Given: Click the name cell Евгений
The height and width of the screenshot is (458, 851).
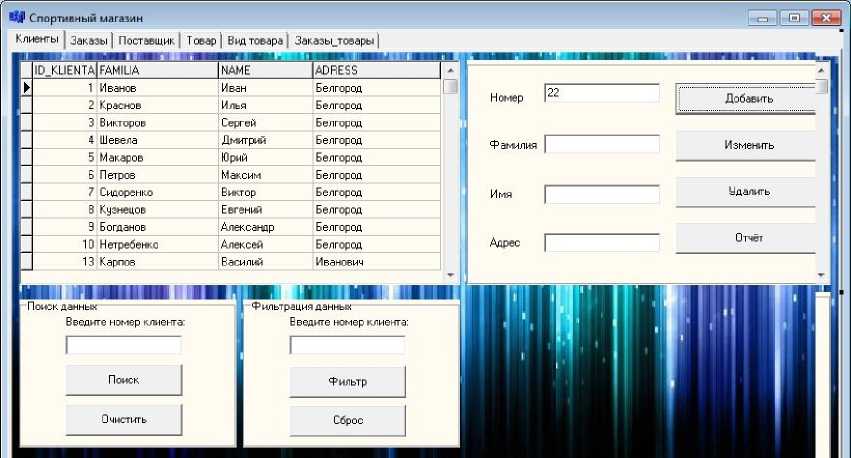Looking at the screenshot, I should pos(265,209).
